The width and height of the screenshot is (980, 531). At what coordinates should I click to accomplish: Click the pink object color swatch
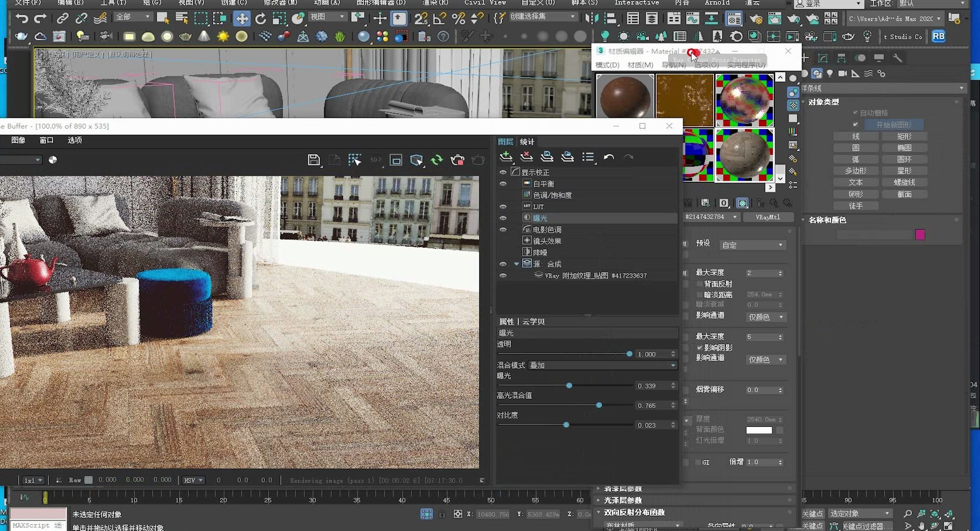click(920, 235)
